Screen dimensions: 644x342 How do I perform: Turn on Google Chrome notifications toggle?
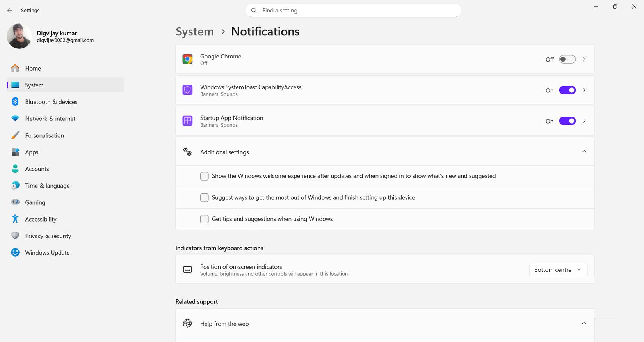[567, 59]
